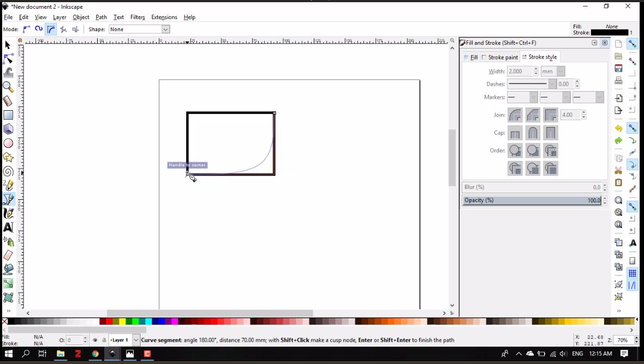Viewport: 644px width, 364px height.
Task: Select the Node edit tool
Action: click(8, 59)
